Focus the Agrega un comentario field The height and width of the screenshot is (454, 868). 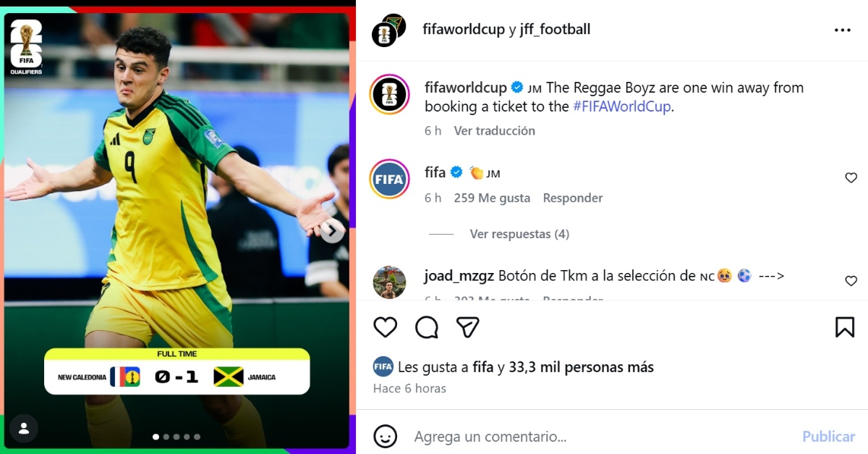point(600,437)
